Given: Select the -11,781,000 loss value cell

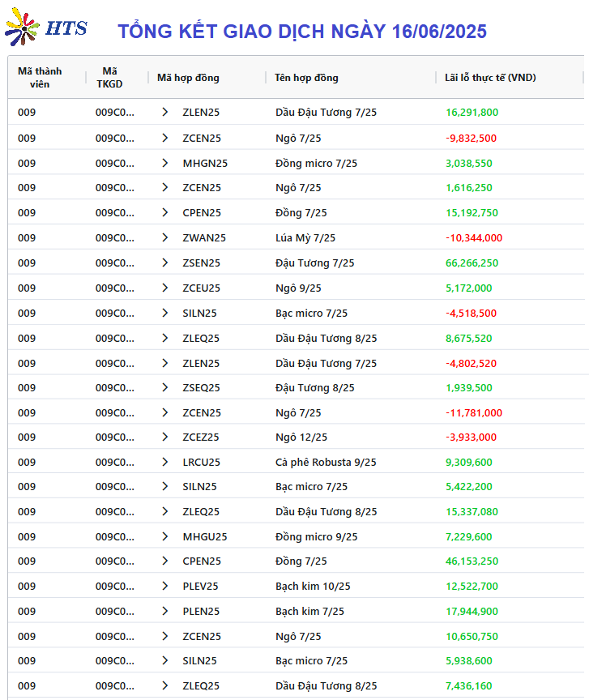Looking at the screenshot, I should (474, 413).
